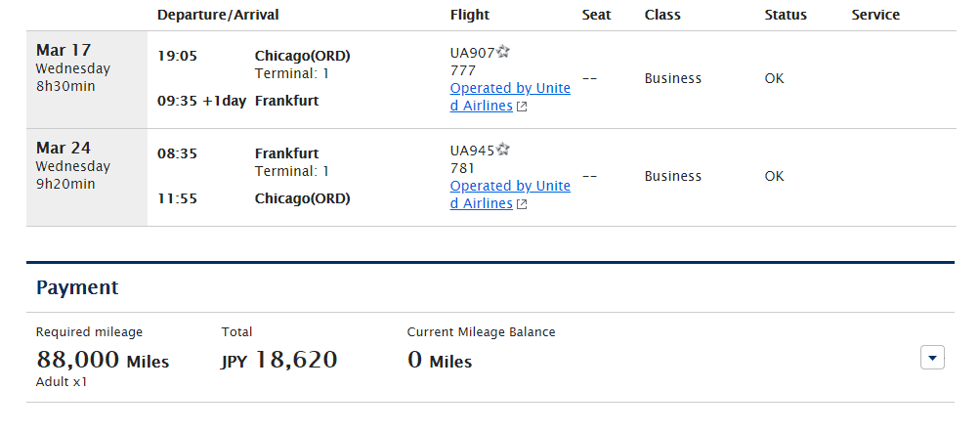The width and height of the screenshot is (980, 433).
Task: Click the JPY 18,620 total amount
Action: coord(279,360)
